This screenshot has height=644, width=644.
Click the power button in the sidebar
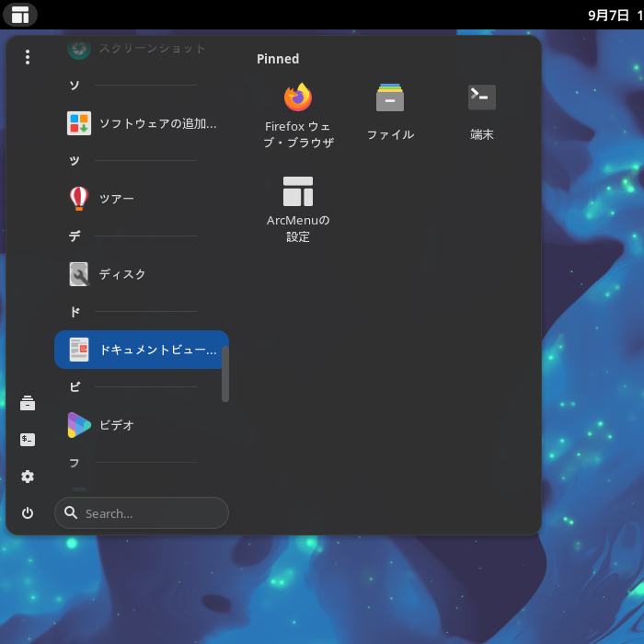(28, 513)
